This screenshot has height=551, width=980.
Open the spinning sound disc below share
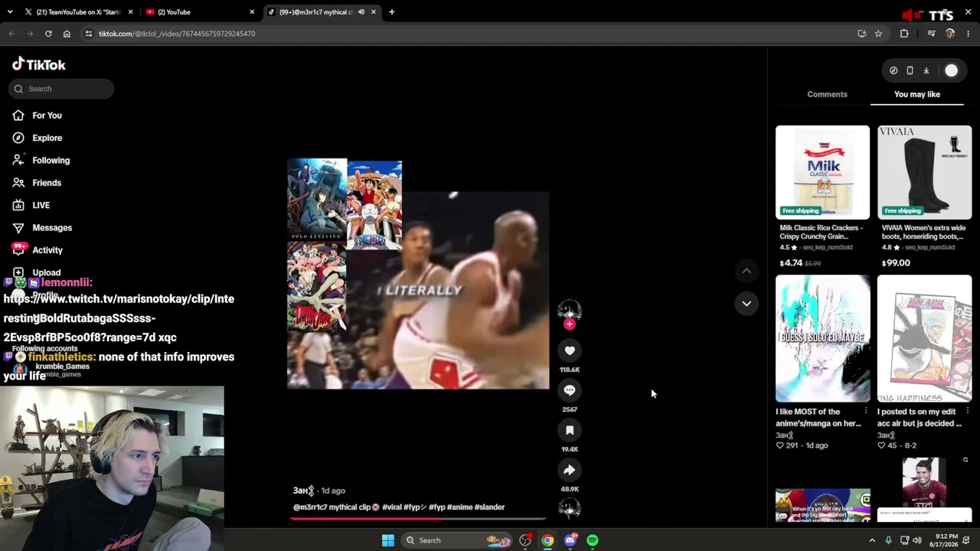pos(569,508)
